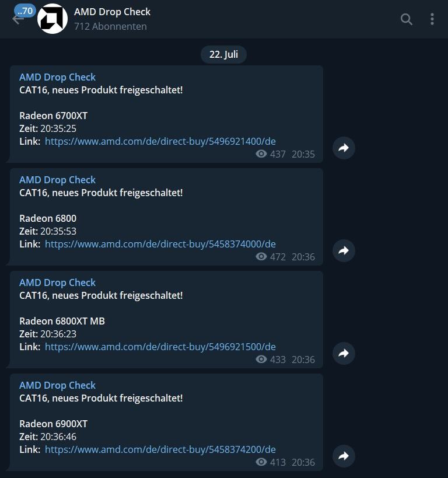Open the direct-buy link ending 5496921500
The image size is (448, 478).
(160, 347)
